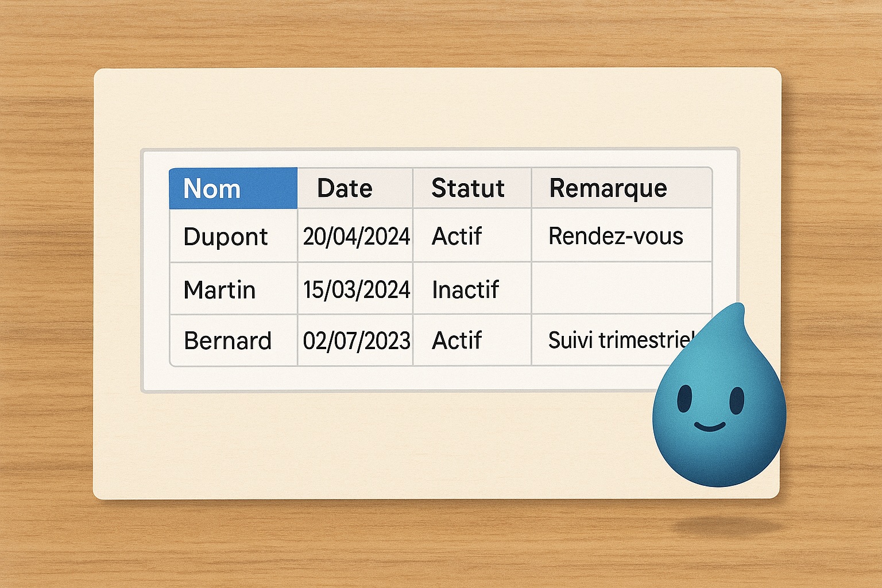Click the mascot's smiling mouth
Viewport: 882px width, 588px height.
710,427
